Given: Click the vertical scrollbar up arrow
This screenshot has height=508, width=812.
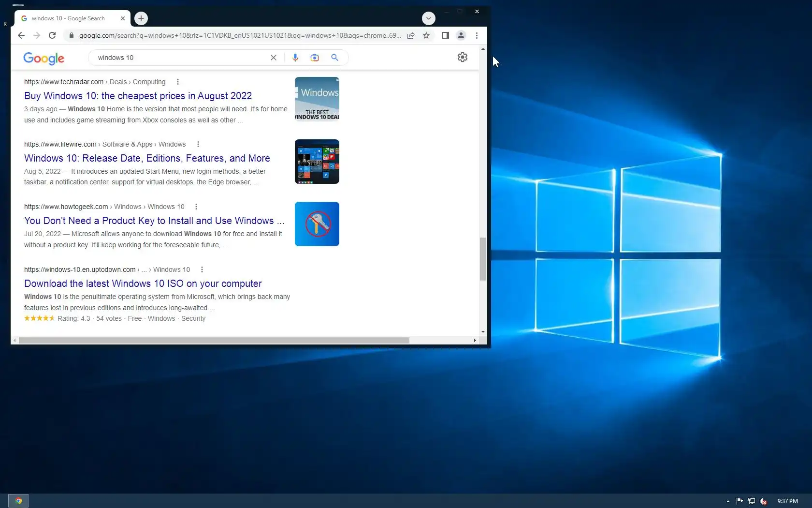Looking at the screenshot, I should (483, 49).
